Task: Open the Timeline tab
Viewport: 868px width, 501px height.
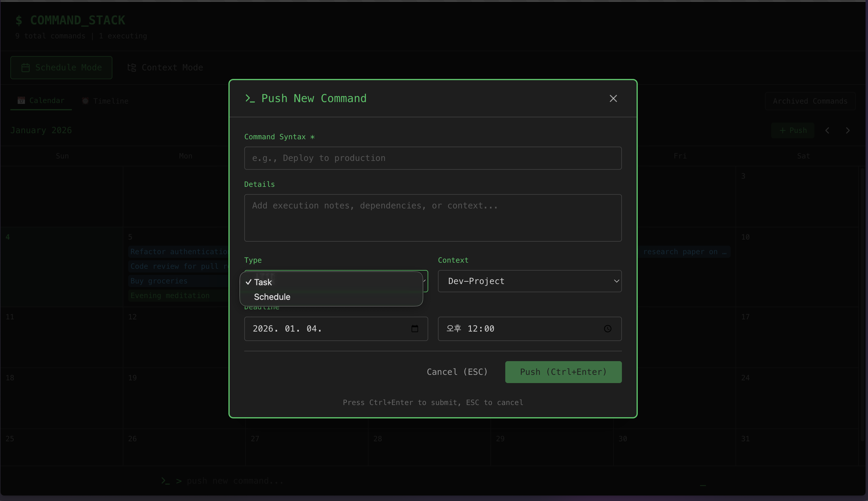Action: pyautogui.click(x=105, y=101)
